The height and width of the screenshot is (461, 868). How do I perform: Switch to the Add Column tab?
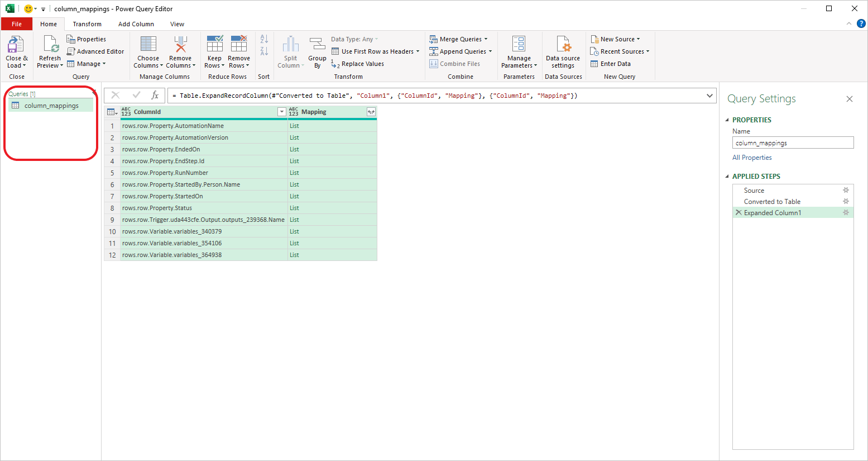tap(136, 24)
